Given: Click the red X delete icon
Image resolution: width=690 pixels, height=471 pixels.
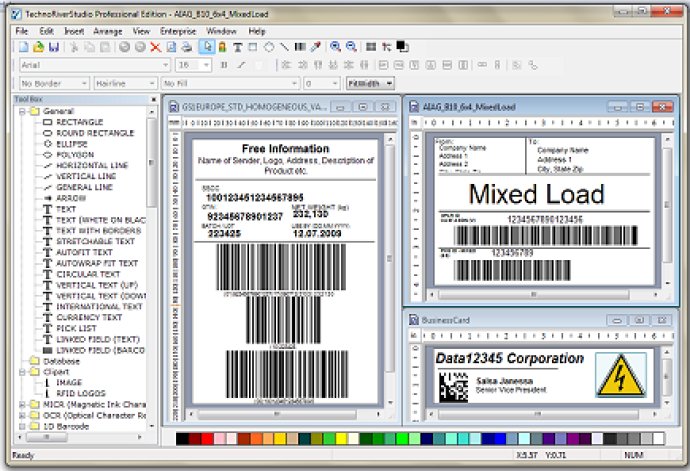Looking at the screenshot, I should (x=155, y=47).
